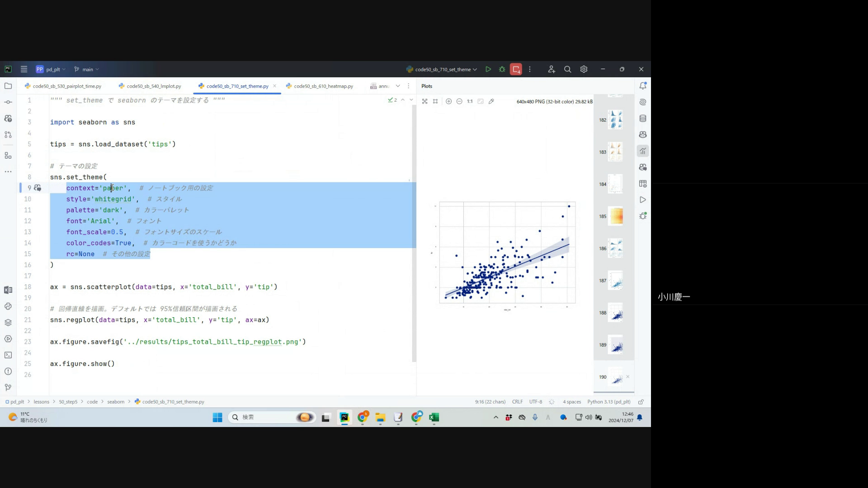Open the Python Packages tool window
Image resolution: width=868 pixels, height=488 pixels.
[8, 323]
